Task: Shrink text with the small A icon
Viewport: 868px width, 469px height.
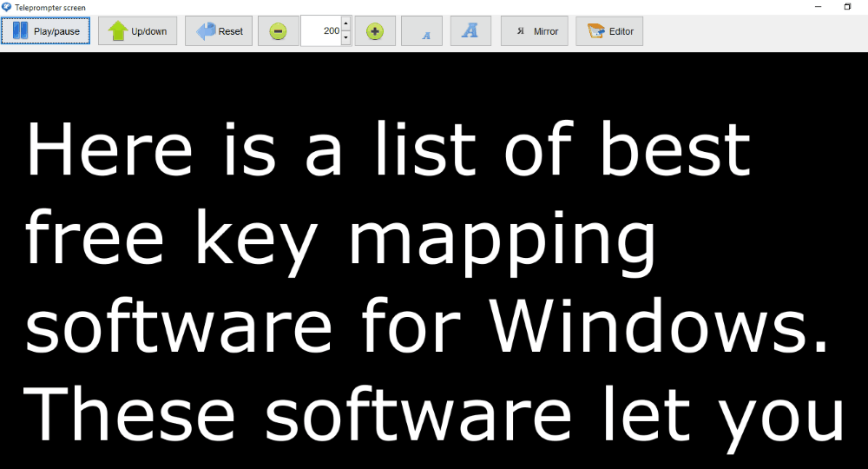Action: tap(422, 31)
